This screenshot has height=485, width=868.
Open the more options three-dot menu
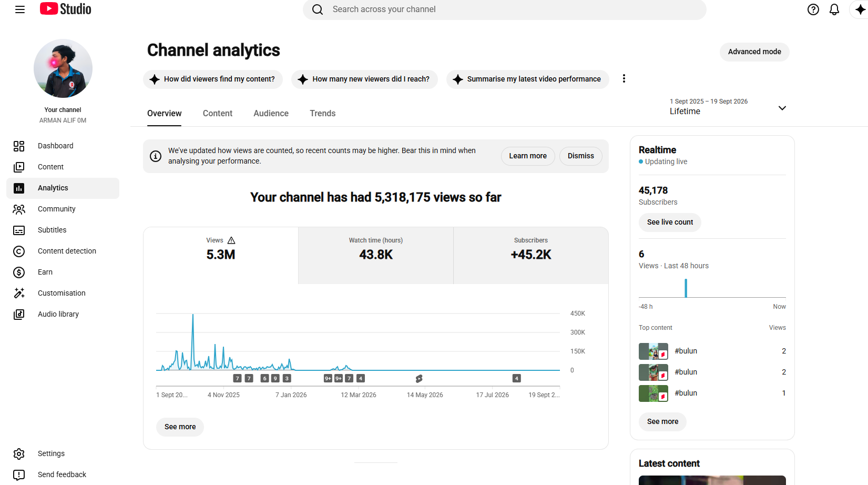[x=624, y=79]
